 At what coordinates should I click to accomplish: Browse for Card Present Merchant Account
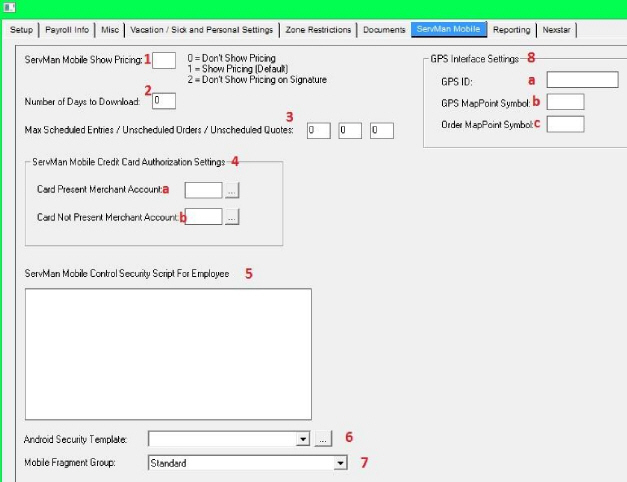point(232,190)
